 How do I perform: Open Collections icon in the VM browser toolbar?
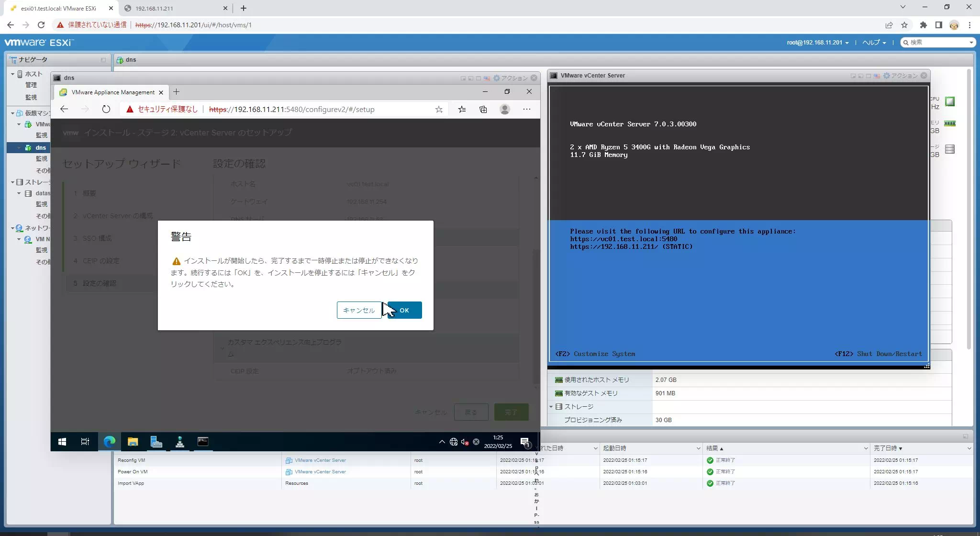pos(483,109)
